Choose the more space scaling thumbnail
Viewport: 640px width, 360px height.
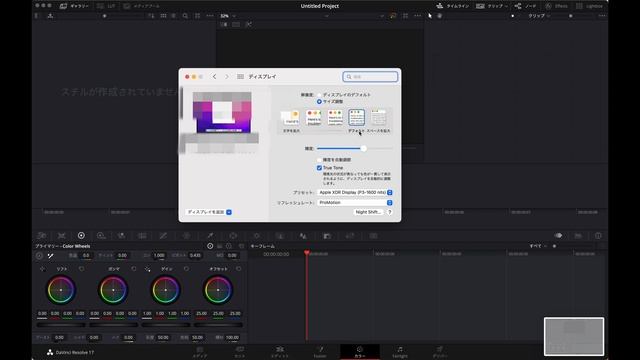pyautogui.click(x=378, y=118)
